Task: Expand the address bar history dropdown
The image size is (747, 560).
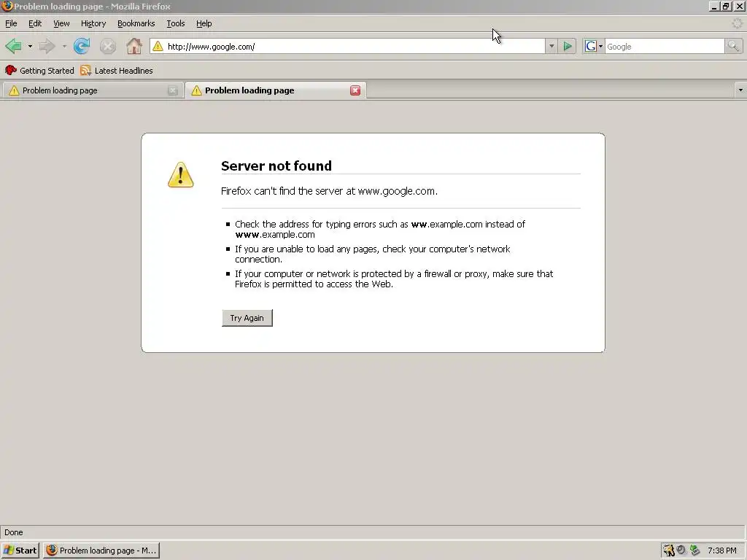Action: (x=551, y=46)
